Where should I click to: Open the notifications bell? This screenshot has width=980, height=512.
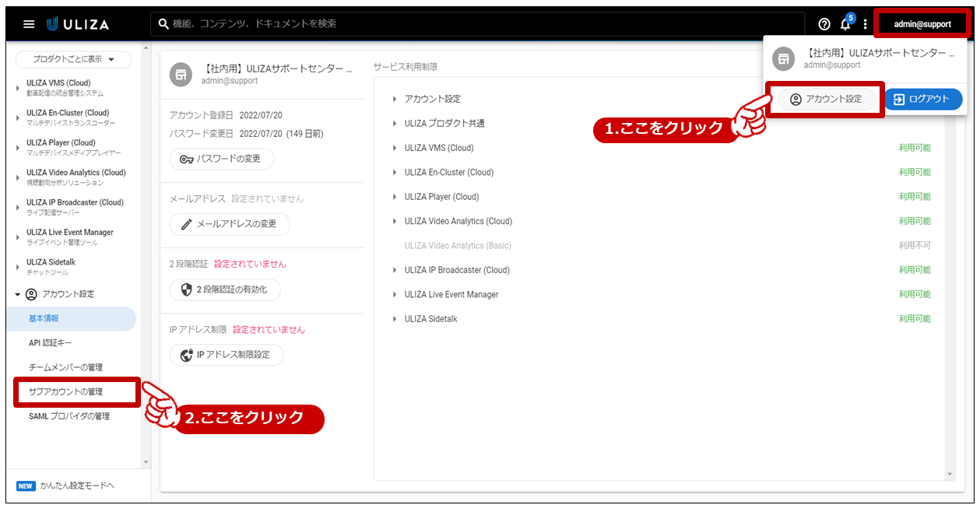tap(845, 24)
